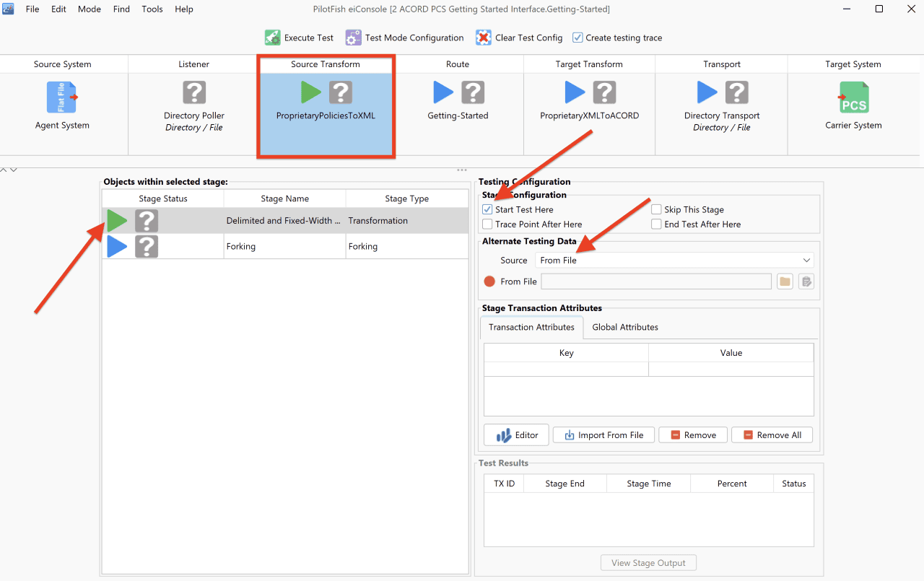
Task: Select the Transformation stage type cell
Action: click(x=407, y=221)
